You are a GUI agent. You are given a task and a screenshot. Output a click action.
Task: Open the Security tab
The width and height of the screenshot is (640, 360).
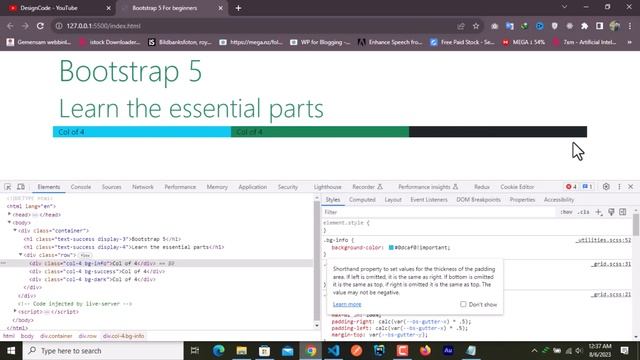[x=288, y=187]
